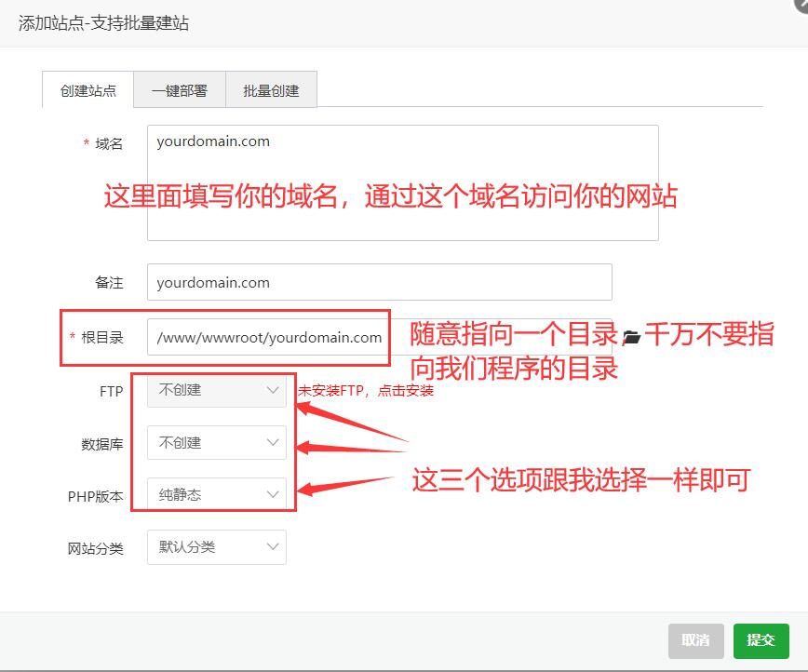Screen dimensions: 808x672
Task: Open the FTP selection dropdown
Action: tap(216, 392)
